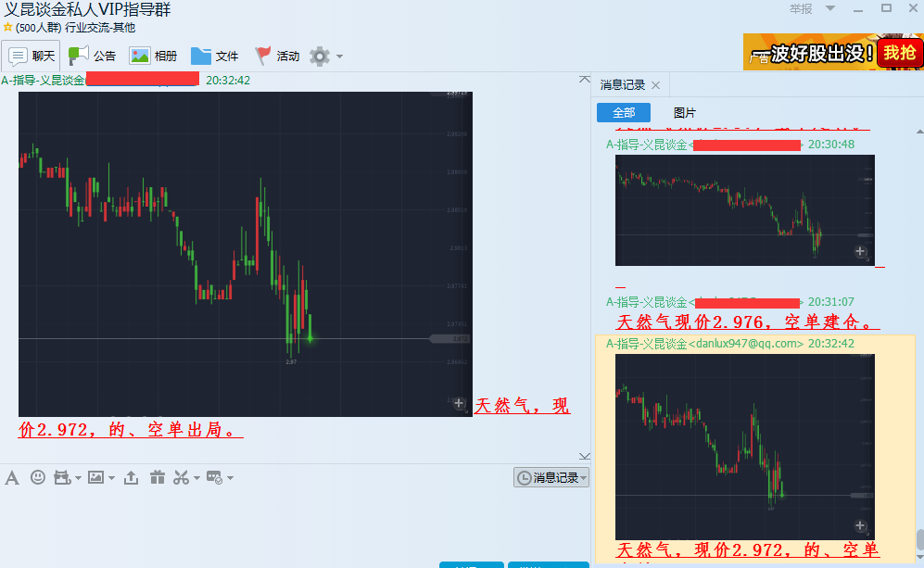The image size is (924, 568).
Task: Click the history panel scrollbar up arrow
Action: click(919, 132)
